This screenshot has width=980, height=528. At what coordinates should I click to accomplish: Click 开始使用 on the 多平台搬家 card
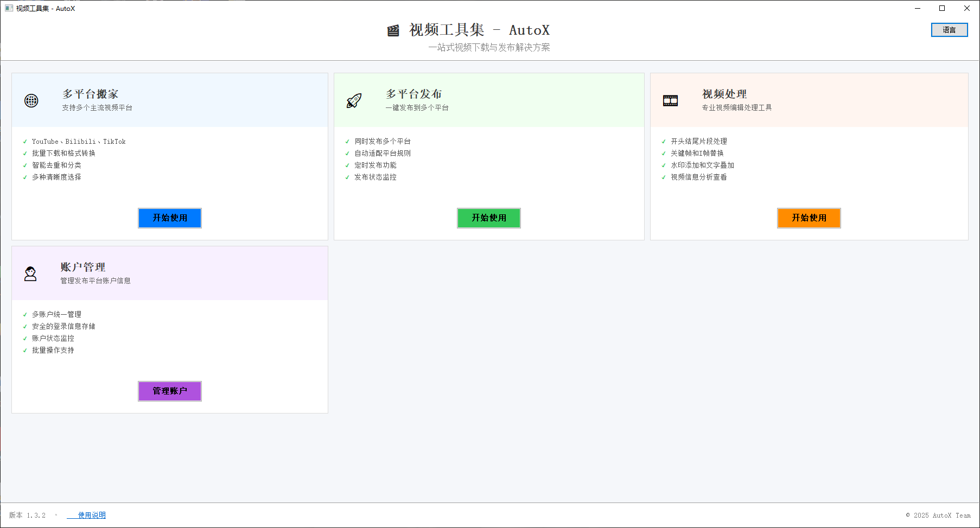(x=169, y=218)
